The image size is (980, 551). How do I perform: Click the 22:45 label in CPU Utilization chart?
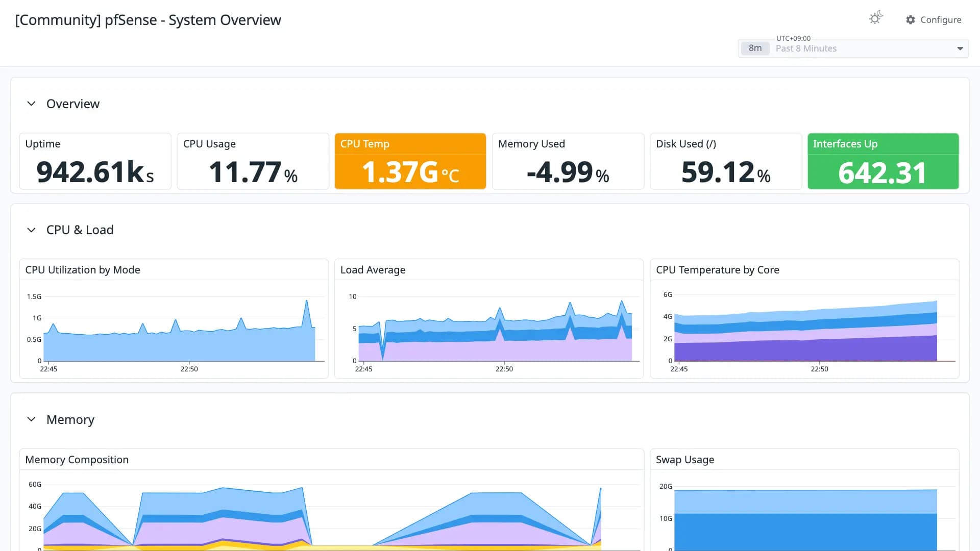point(48,369)
